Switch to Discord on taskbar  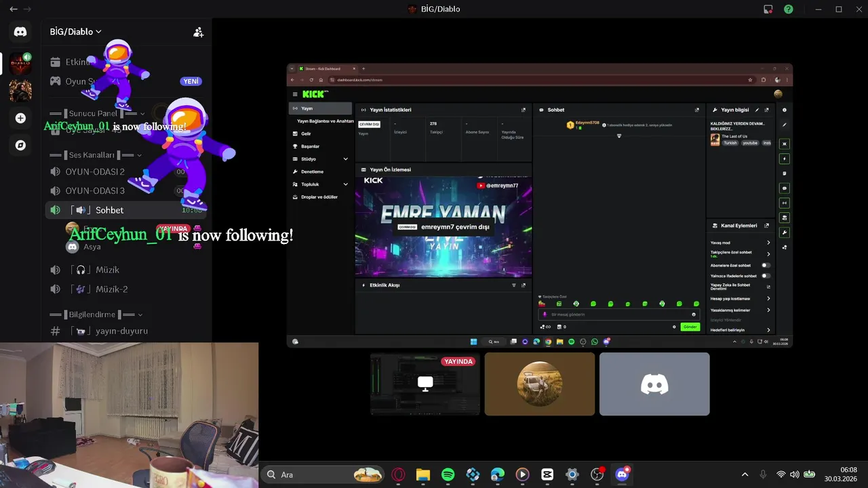622,474
